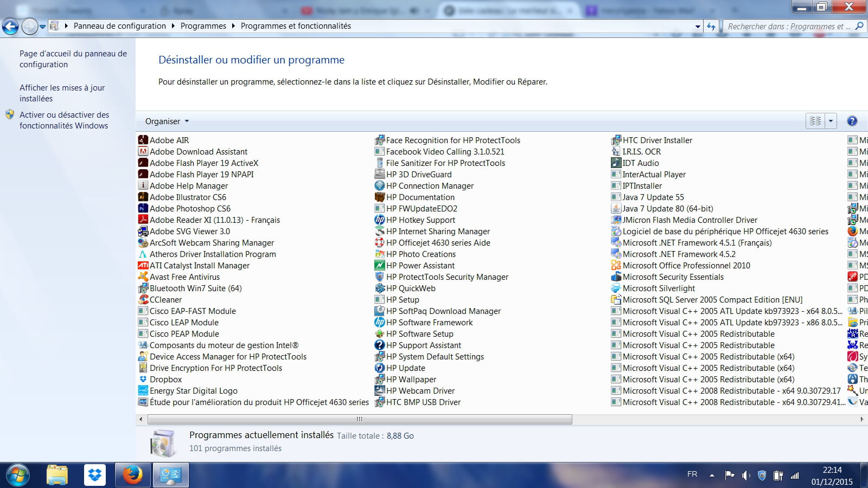
Task: Click the Rechercher dans Programmes search field
Action: tap(788, 26)
